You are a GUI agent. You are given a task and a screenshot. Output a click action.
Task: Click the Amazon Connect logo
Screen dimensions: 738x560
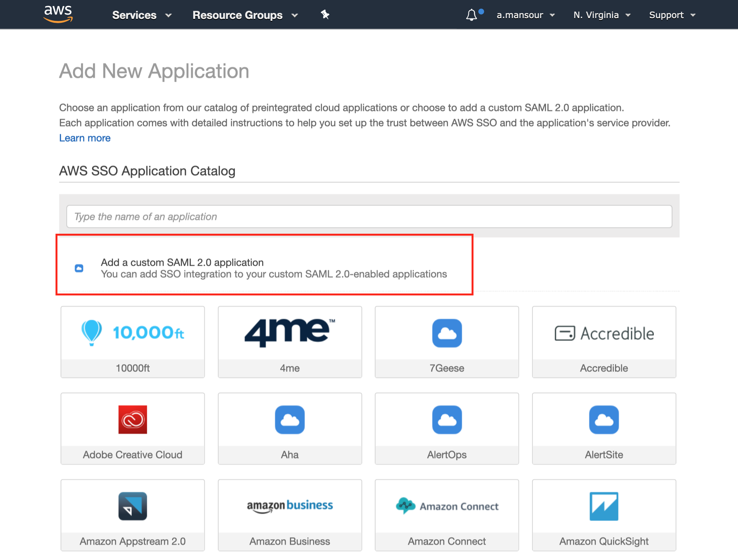[x=447, y=506]
